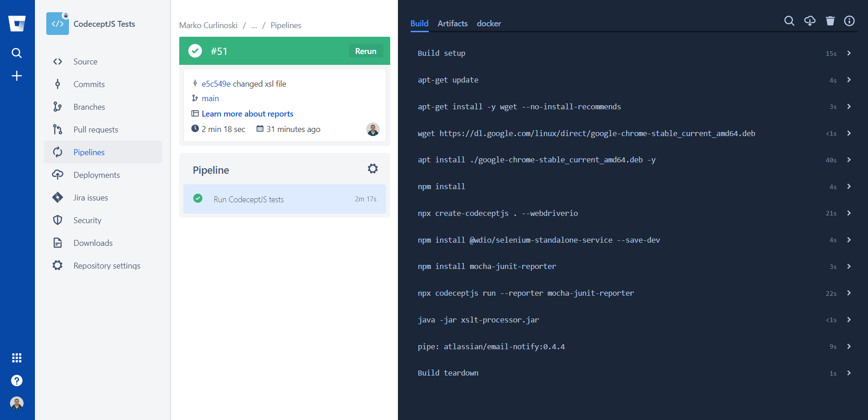
Task: Download the build log via cloud icon
Action: click(x=810, y=21)
